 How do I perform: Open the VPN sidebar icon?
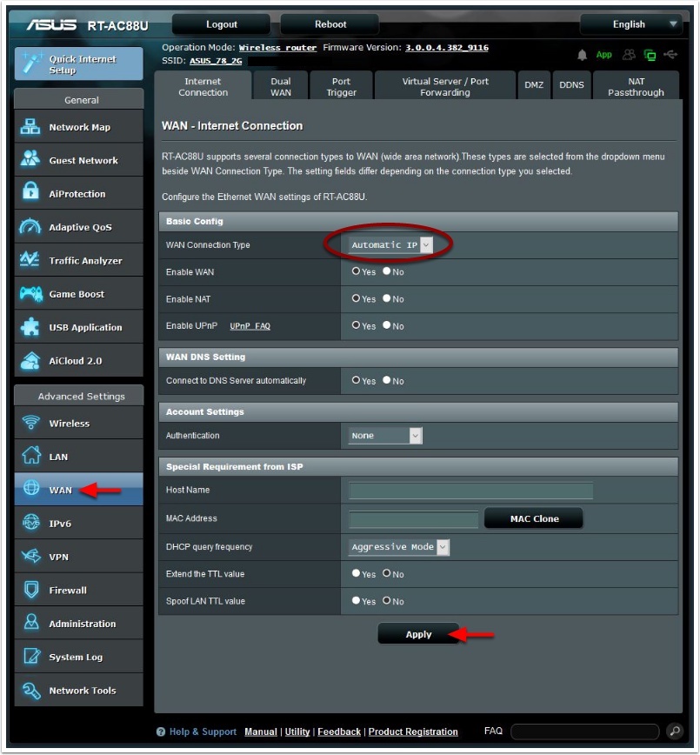pos(31,557)
